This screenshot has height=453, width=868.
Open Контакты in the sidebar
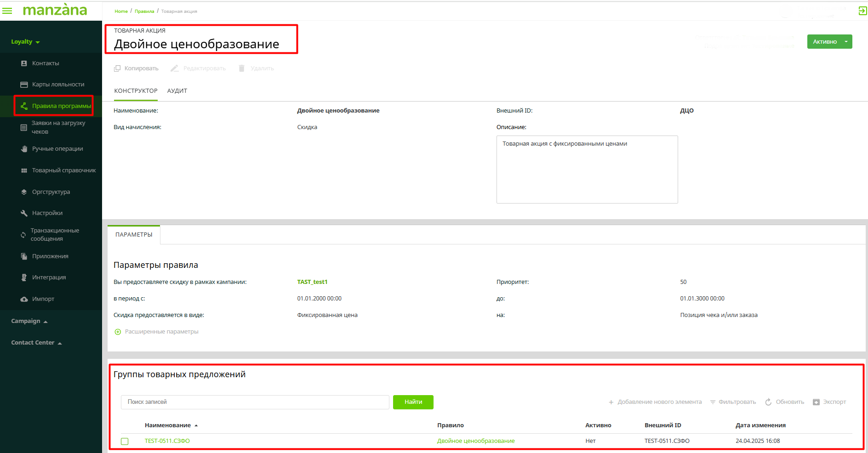pyautogui.click(x=46, y=63)
